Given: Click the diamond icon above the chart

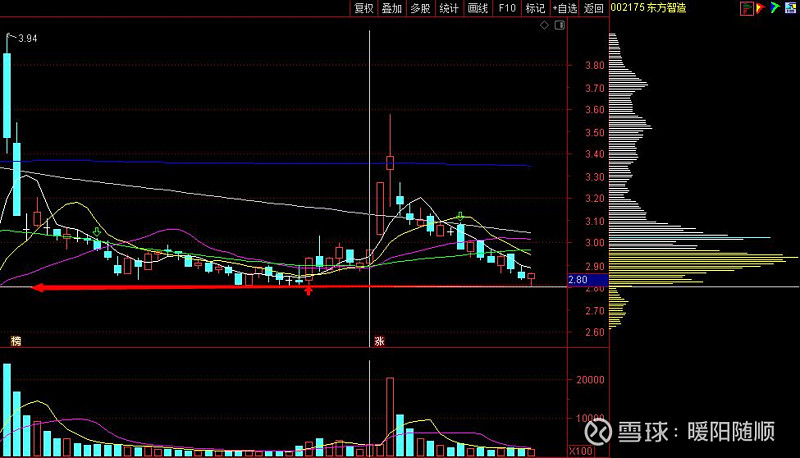Looking at the screenshot, I should pyautogui.click(x=544, y=25).
